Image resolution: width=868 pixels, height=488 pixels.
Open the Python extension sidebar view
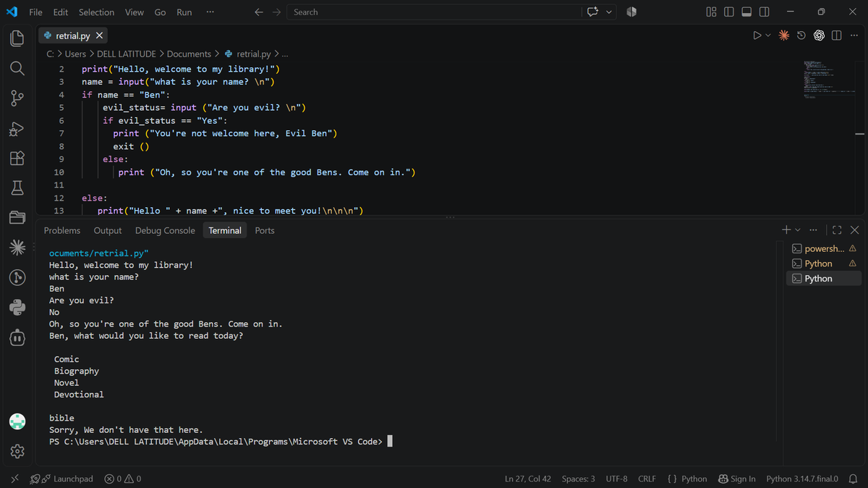tap(17, 307)
